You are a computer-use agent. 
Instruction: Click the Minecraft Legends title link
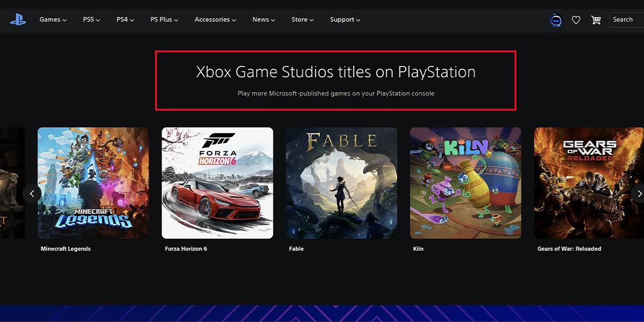coord(65,249)
